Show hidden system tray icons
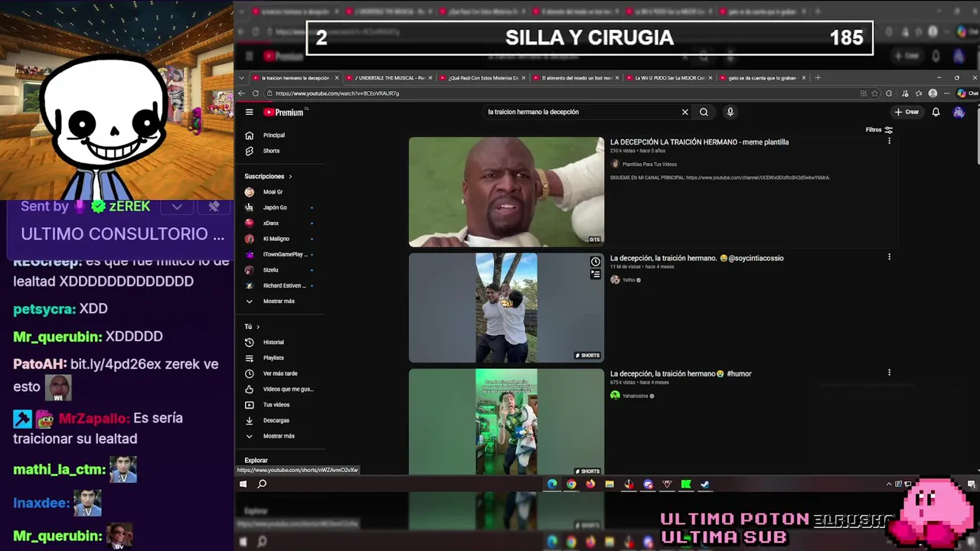 (889, 484)
